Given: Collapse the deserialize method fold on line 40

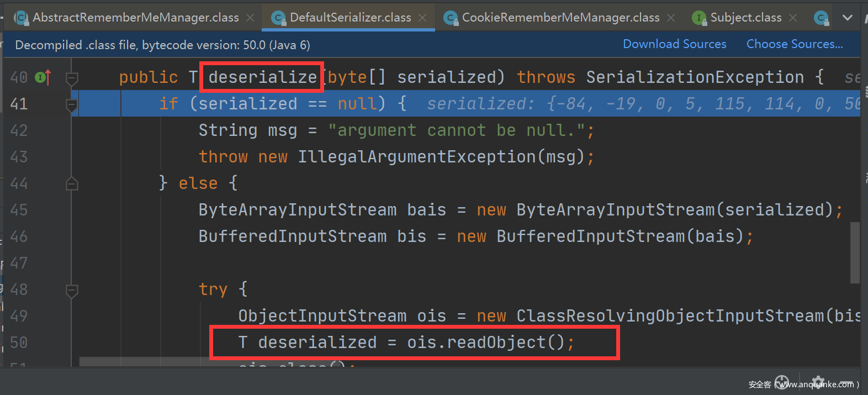Looking at the screenshot, I should [x=72, y=78].
